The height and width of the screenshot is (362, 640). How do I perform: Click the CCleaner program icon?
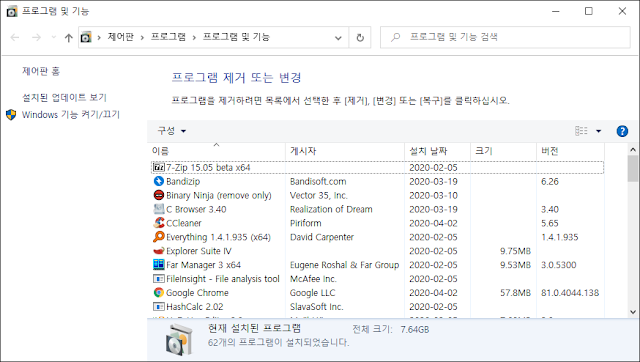coord(158,223)
